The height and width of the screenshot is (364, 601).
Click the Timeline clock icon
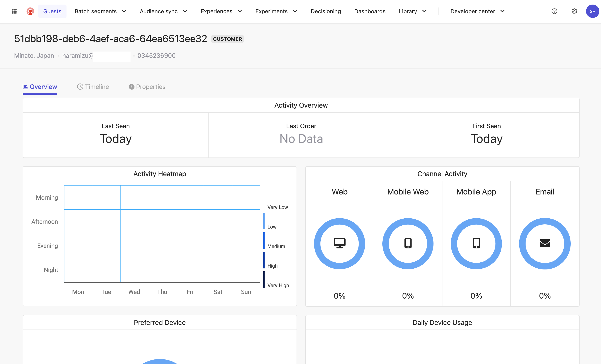pyautogui.click(x=80, y=87)
